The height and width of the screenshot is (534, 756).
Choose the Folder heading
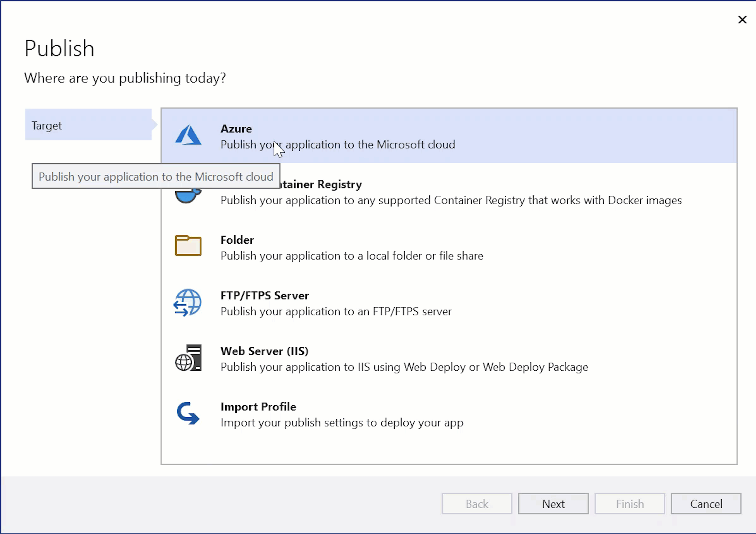pyautogui.click(x=237, y=240)
